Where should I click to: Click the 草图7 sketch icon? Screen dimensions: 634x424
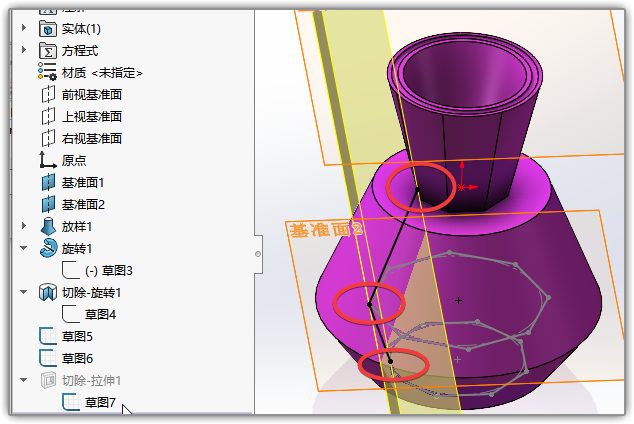[x=71, y=402]
